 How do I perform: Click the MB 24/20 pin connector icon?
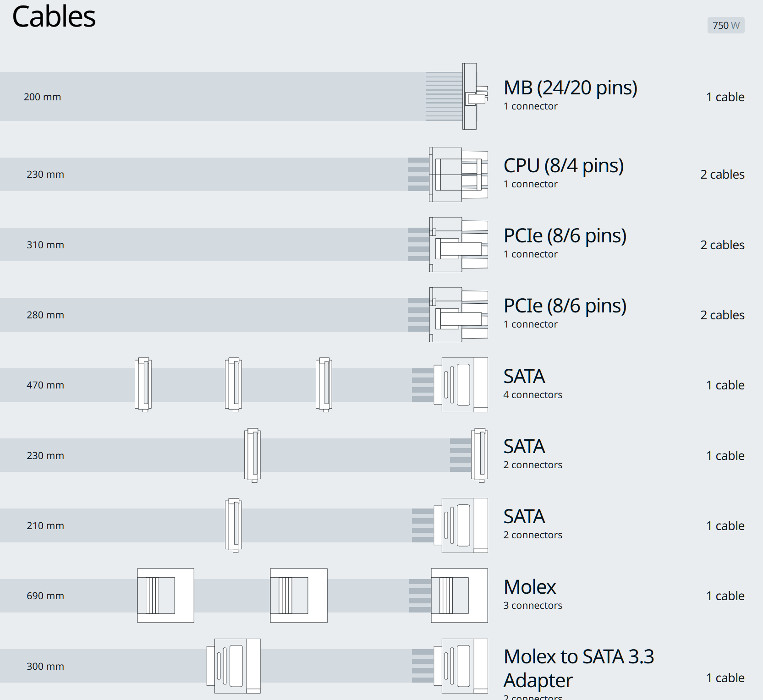tap(470, 97)
